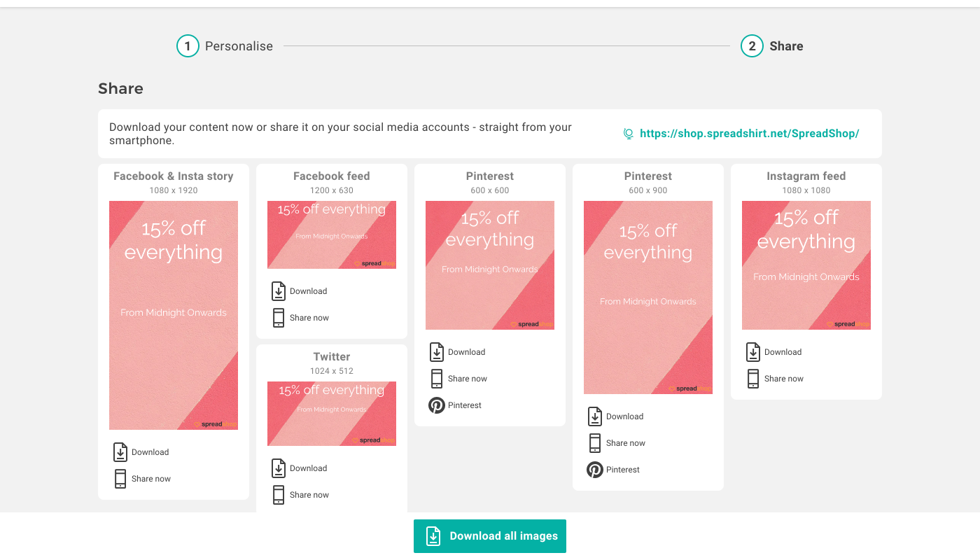Click Share now phone icon under Twitter card
Image resolution: width=980 pixels, height=560 pixels.
pyautogui.click(x=279, y=495)
